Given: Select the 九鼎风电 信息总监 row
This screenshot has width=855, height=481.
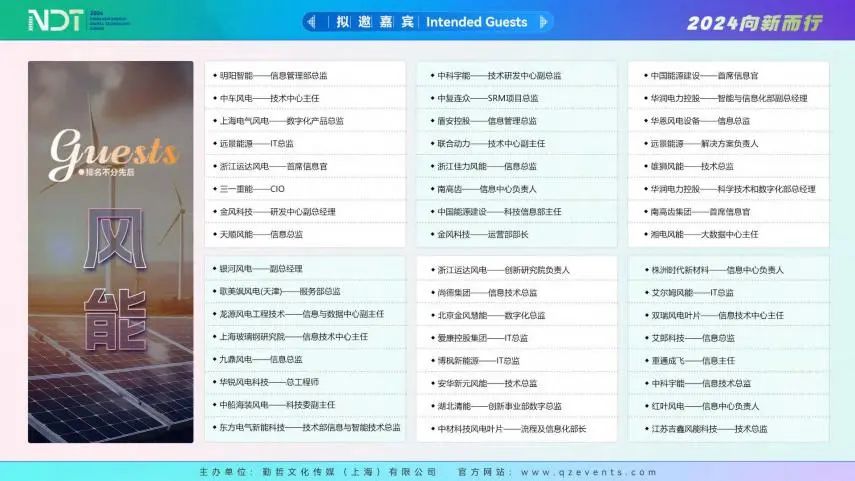Looking at the screenshot, I should coord(305,359).
